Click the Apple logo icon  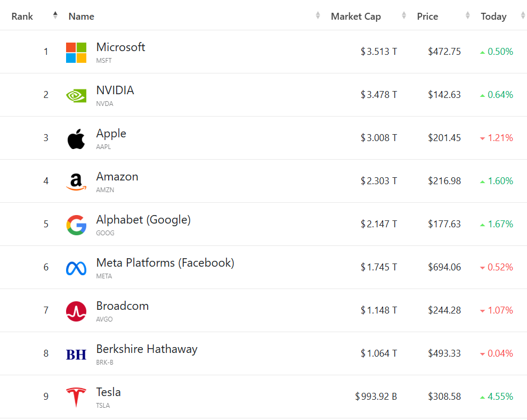click(x=76, y=138)
